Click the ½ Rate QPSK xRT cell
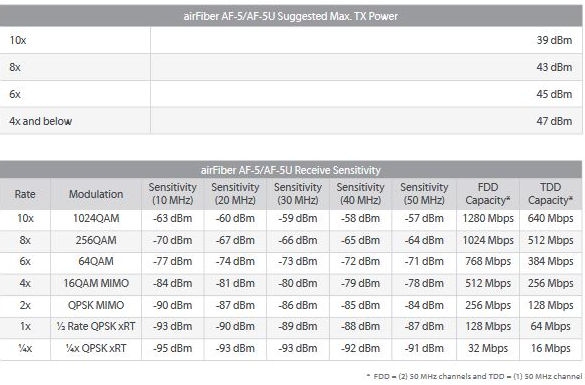 96,326
